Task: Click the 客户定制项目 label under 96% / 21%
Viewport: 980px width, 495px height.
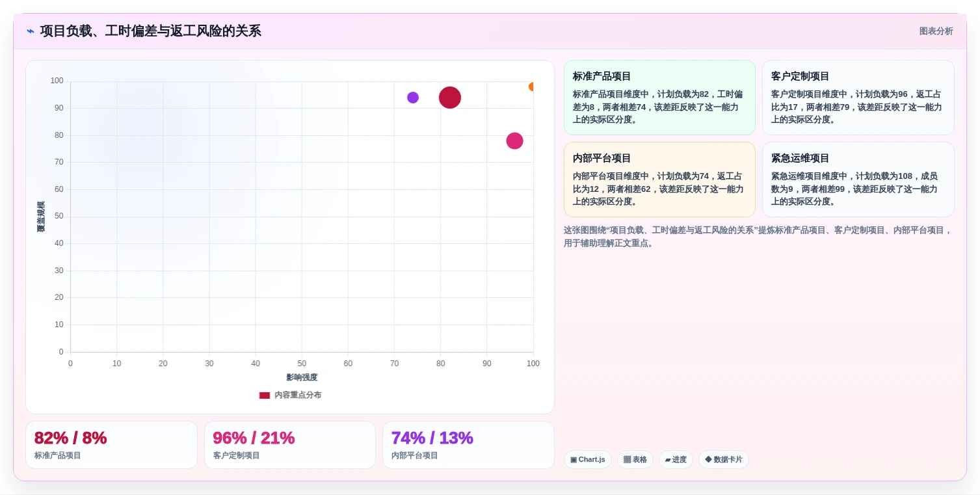Action: pyautogui.click(x=237, y=455)
